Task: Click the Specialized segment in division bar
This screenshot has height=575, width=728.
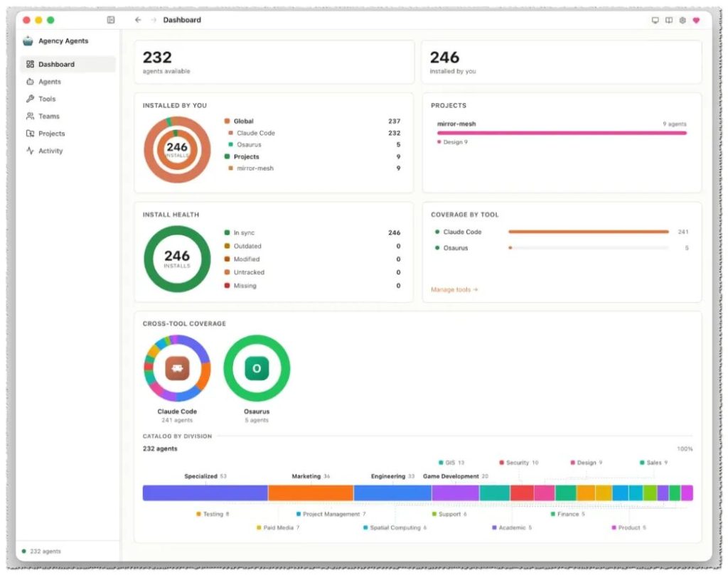Action: pyautogui.click(x=205, y=493)
